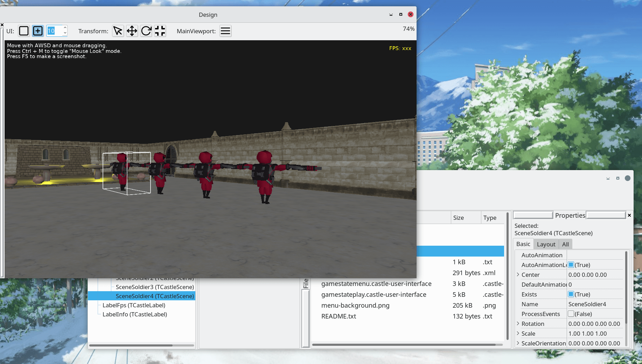
Task: Activate the scale Transform tool
Action: point(160,31)
